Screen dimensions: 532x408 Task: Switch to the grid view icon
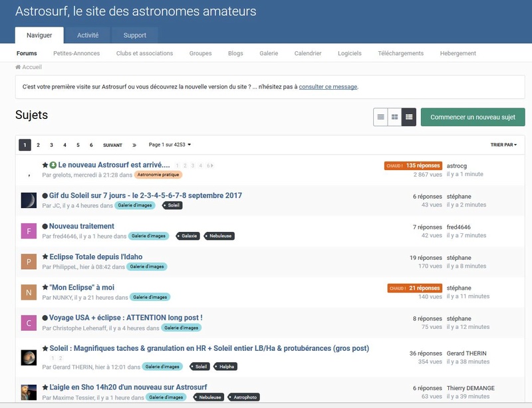pos(394,117)
